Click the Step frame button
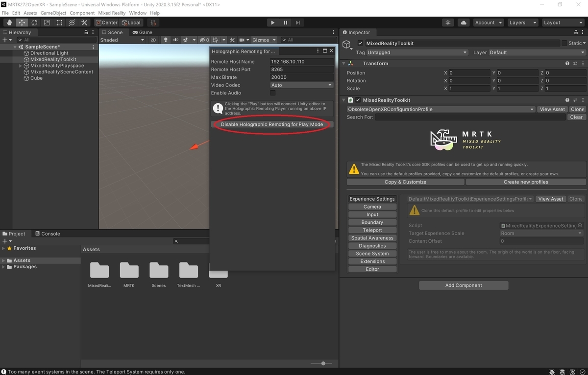This screenshot has width=588, height=375. pos(297,23)
